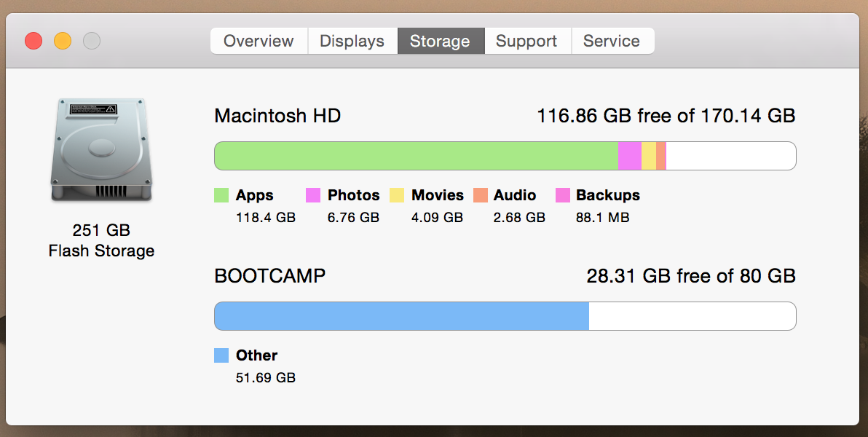Click the white free space of Macintosh HD bar
Viewport: 868px width, 437px height.
tap(730, 156)
